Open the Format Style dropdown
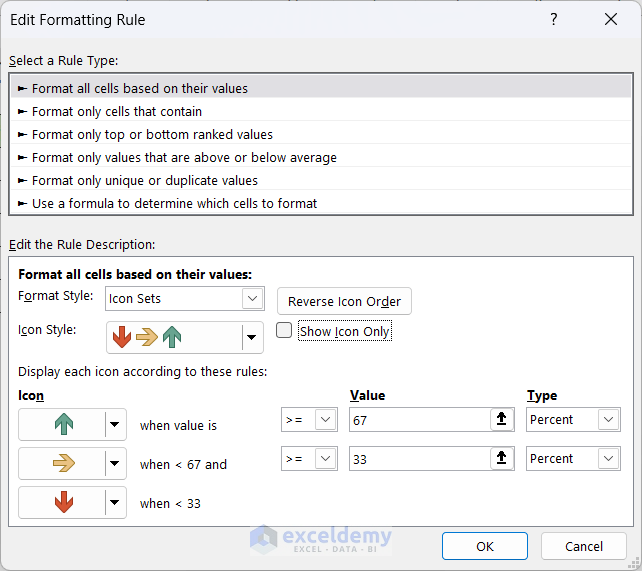 [251, 298]
